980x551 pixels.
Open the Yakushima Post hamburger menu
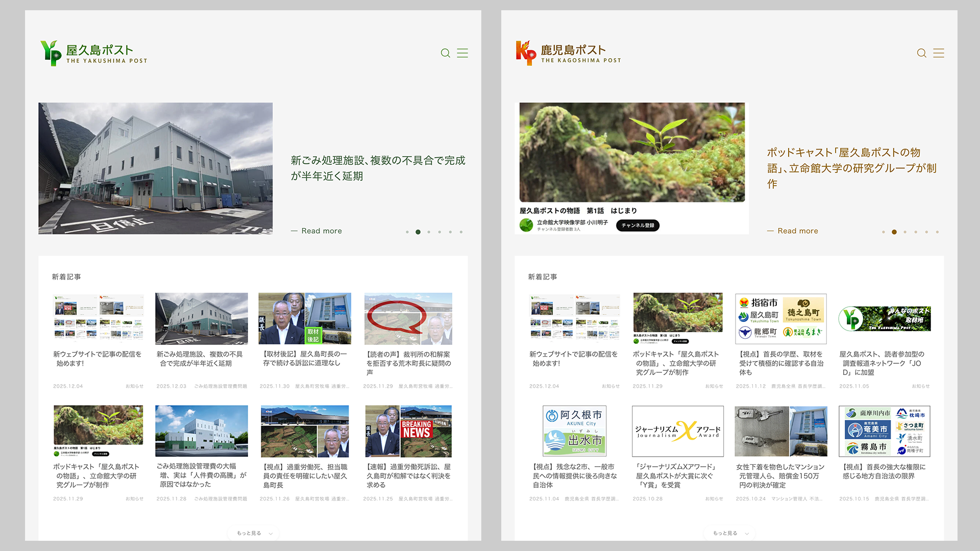pyautogui.click(x=462, y=53)
